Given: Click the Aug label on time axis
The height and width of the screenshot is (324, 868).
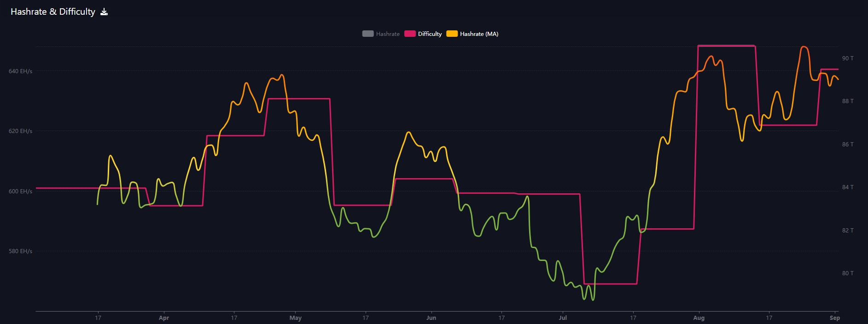Looking at the screenshot, I should [x=699, y=318].
